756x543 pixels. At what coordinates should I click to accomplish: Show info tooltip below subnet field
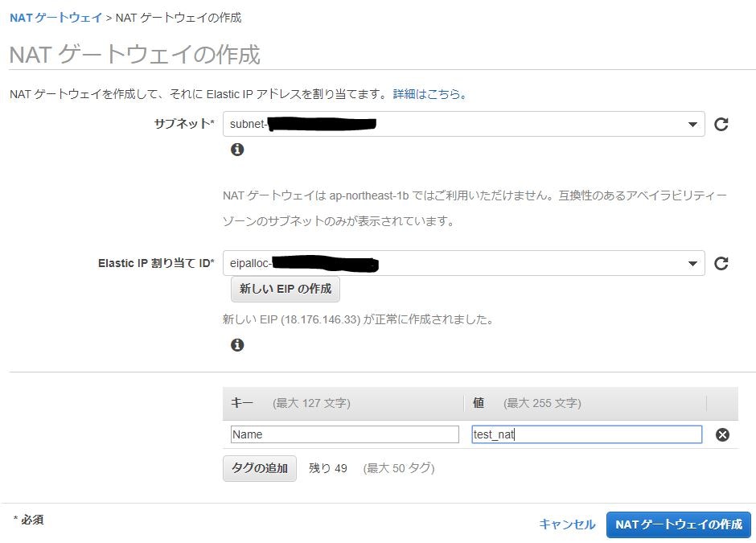[x=237, y=150]
